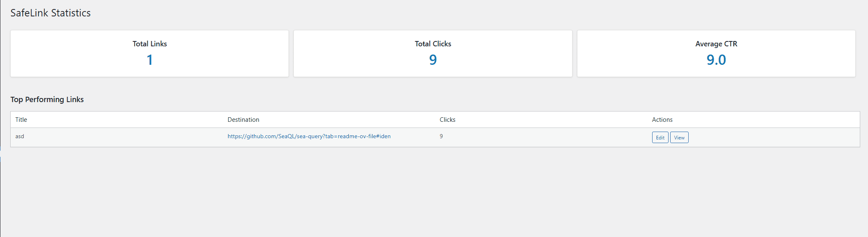This screenshot has height=237, width=868.
Task: Open the github.com SeaQL sea-query destination link
Action: (309, 136)
